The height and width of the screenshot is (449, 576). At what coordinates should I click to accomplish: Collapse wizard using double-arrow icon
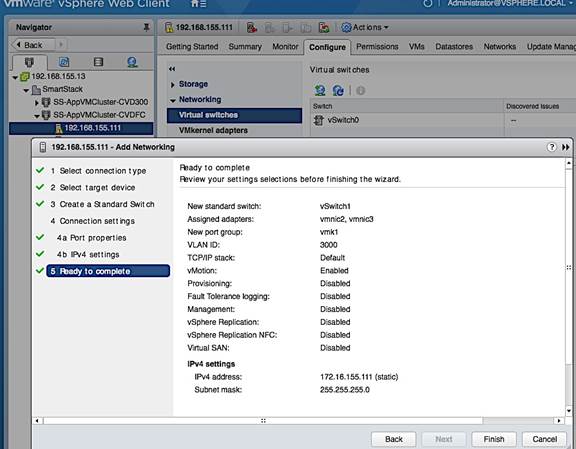click(565, 147)
